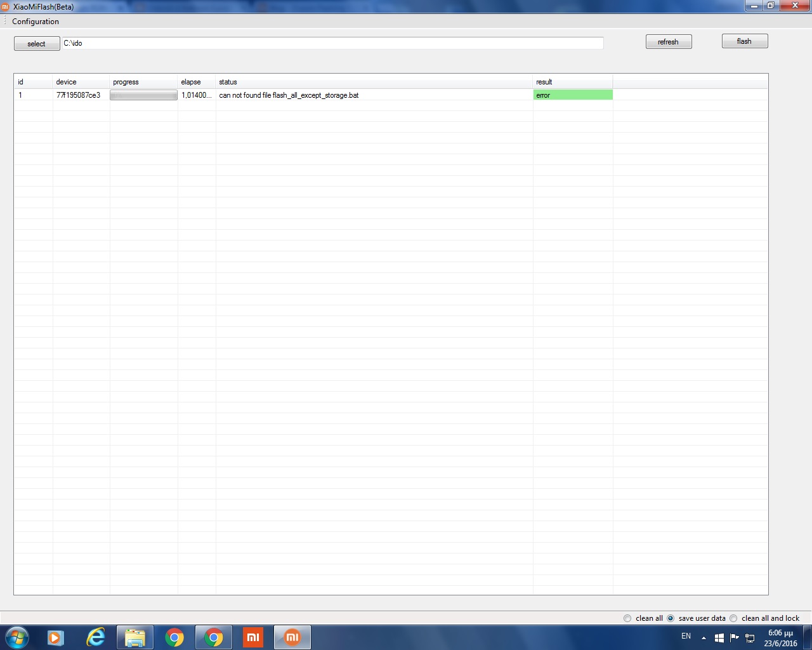Click the progress column header
Image resolution: width=812 pixels, height=650 pixels.
pyautogui.click(x=144, y=82)
